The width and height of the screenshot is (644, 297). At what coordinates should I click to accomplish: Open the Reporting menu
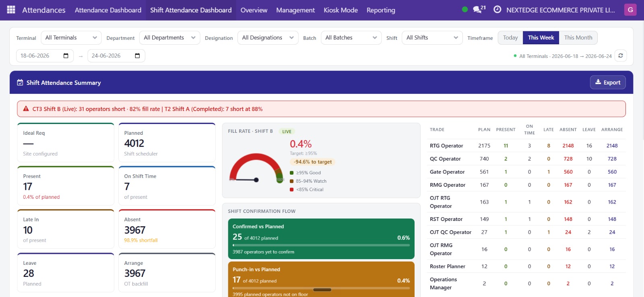click(381, 10)
